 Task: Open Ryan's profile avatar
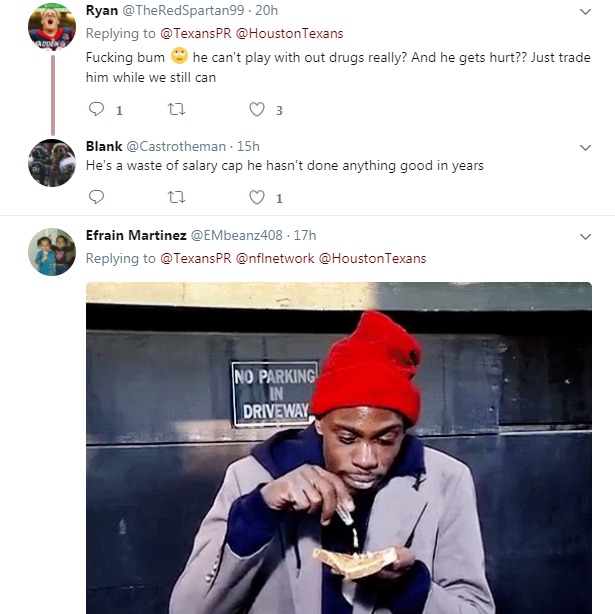52,27
